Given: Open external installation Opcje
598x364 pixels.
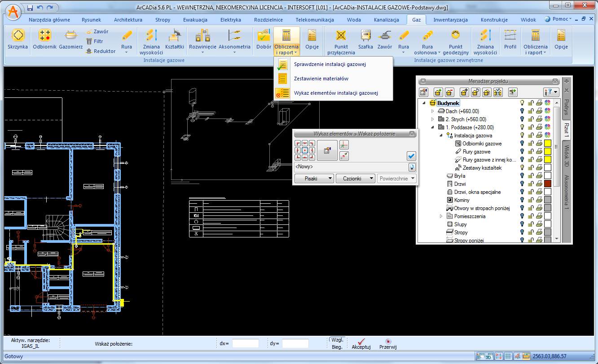Looking at the screenshot, I should [561, 39].
